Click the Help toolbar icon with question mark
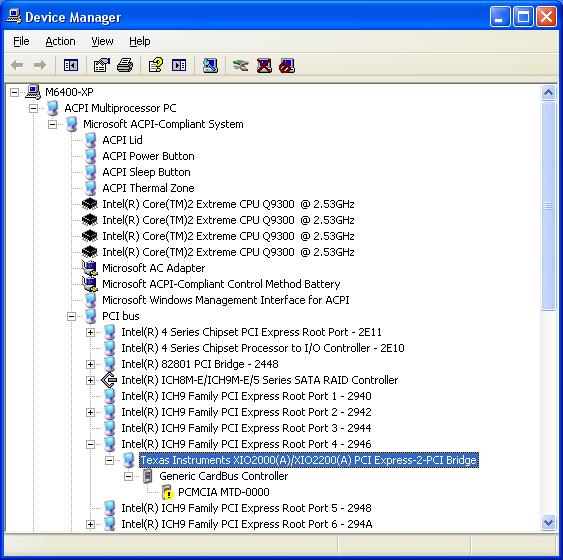 coord(156,65)
